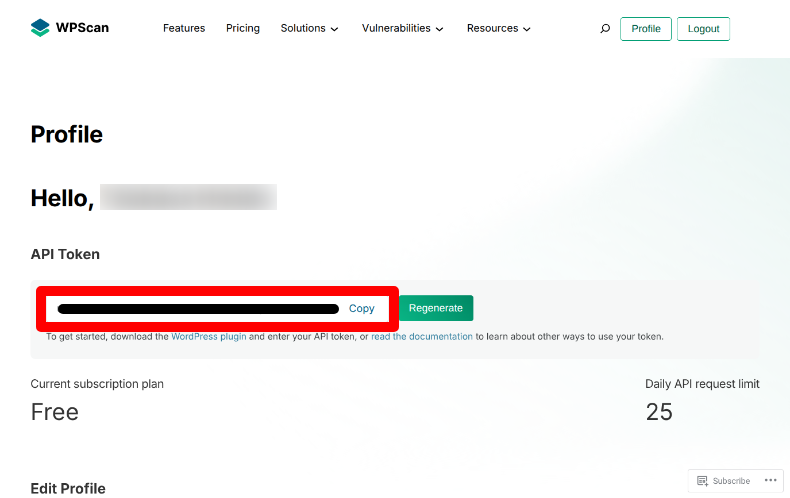Open the Features menu item
790x498 pixels.
184,28
